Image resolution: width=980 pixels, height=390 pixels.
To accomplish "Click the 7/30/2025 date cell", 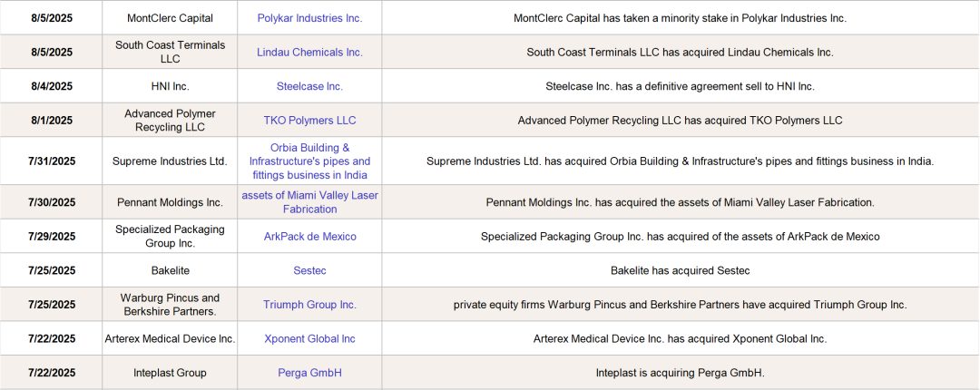I will 51,202.
